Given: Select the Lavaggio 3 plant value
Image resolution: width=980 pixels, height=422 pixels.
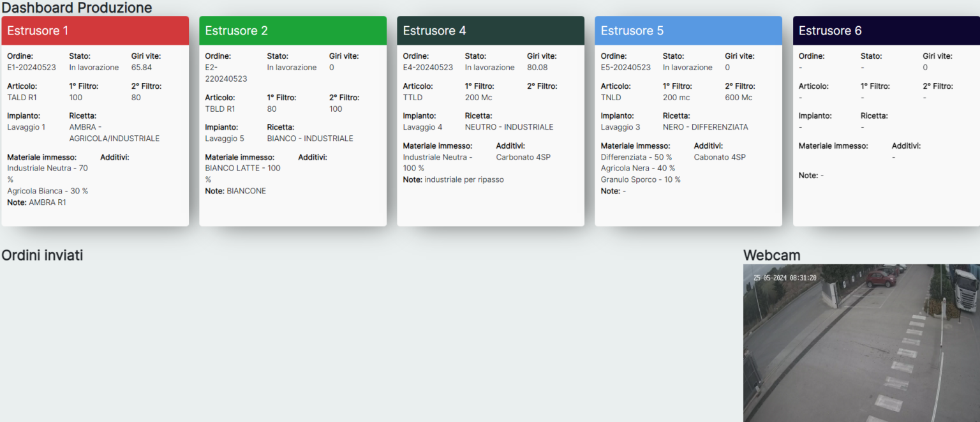Looking at the screenshot, I should 620,127.
